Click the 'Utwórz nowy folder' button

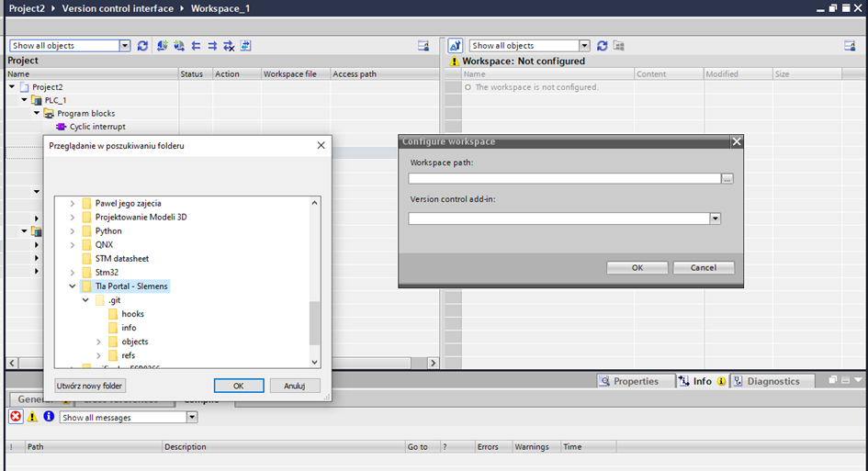click(90, 386)
